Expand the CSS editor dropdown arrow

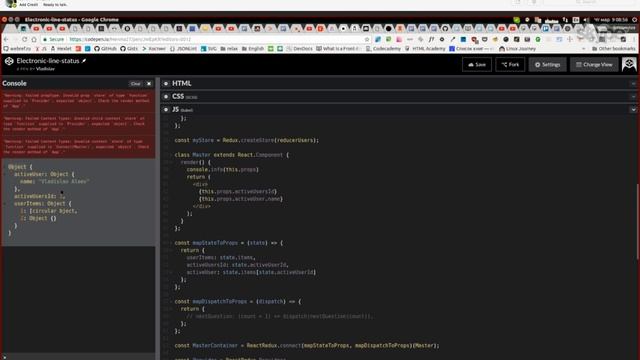coord(633,97)
